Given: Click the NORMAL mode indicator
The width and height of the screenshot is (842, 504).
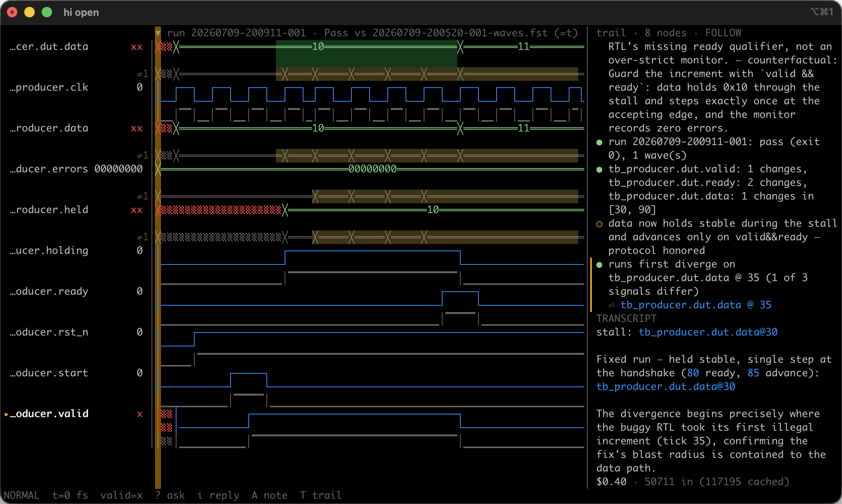Looking at the screenshot, I should click(x=22, y=495).
